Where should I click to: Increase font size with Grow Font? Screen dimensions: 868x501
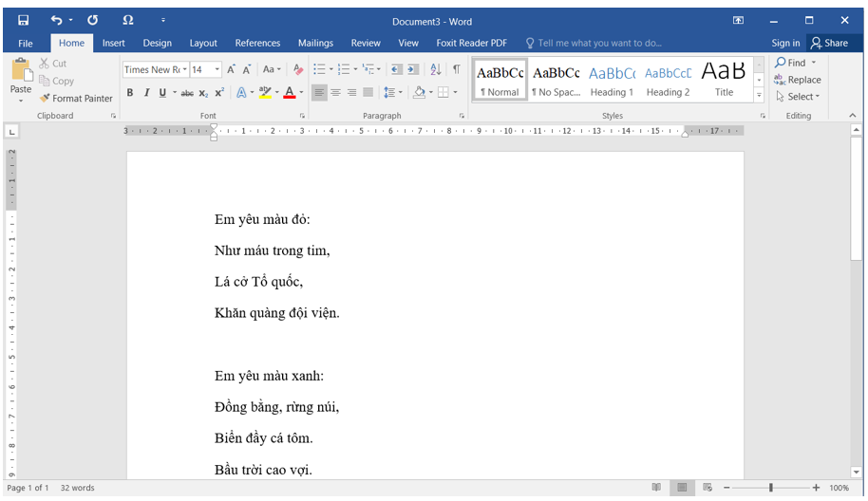tap(232, 69)
